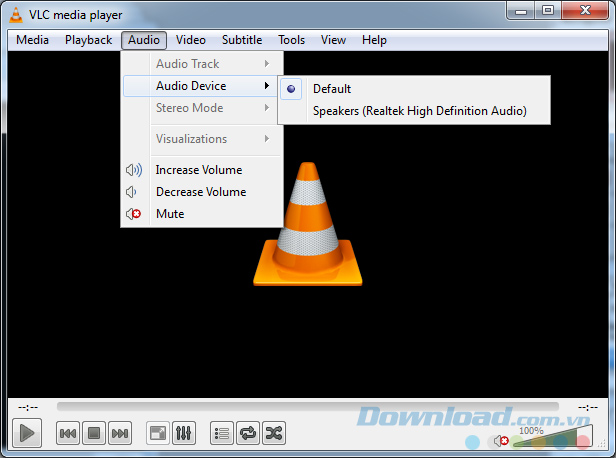Go to previous media track
This screenshot has width=616, height=458.
point(68,433)
